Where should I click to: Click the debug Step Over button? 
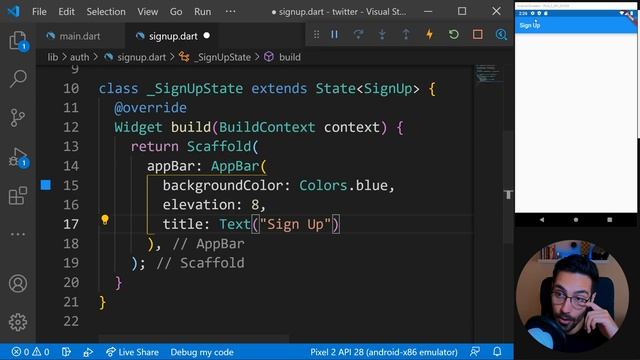click(x=358, y=35)
